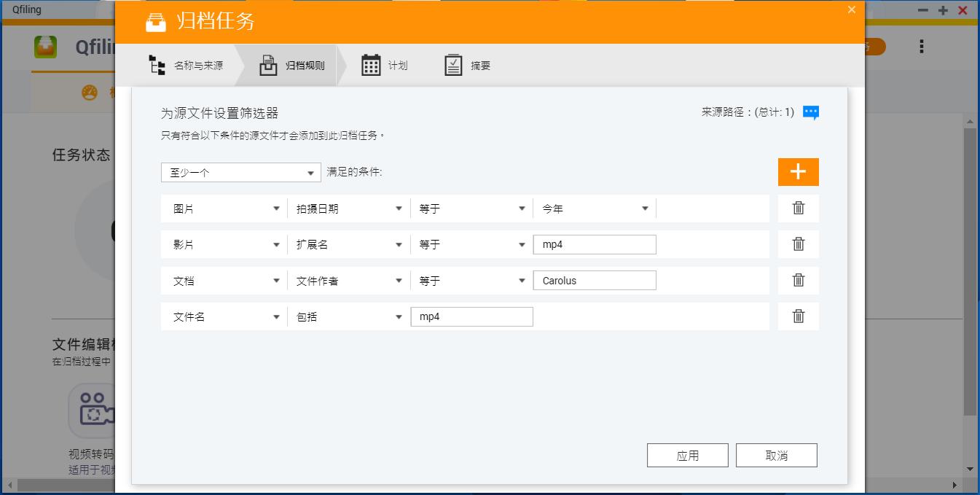
Task: Open the 至少一个 condition match dropdown
Action: pyautogui.click(x=240, y=172)
